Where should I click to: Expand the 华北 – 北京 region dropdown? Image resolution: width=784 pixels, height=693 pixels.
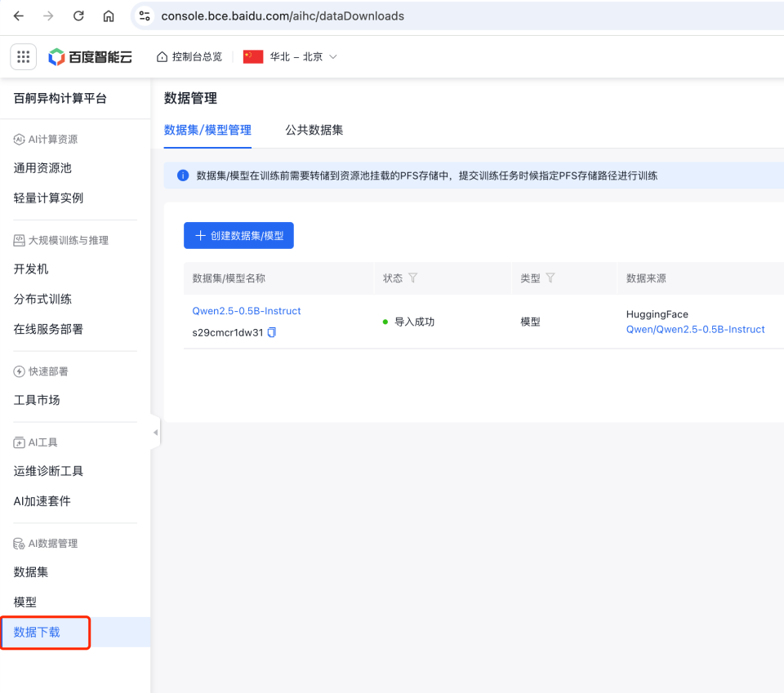coord(304,57)
